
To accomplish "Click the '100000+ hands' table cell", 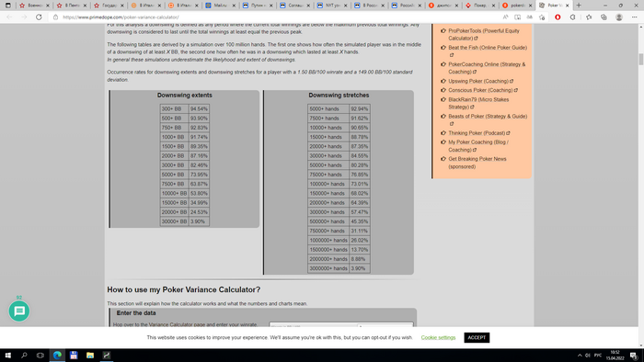I will coord(328,184).
